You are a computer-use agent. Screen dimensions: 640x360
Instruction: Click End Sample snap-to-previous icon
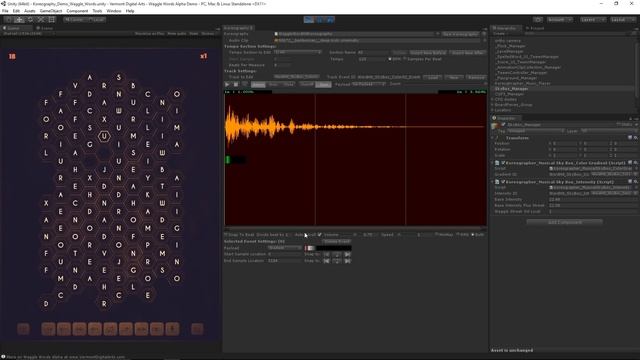tap(327, 261)
